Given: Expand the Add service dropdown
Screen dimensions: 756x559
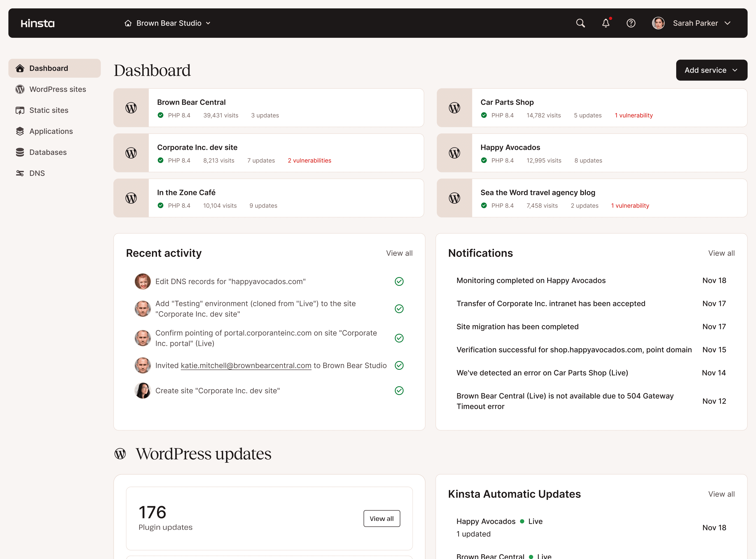Looking at the screenshot, I should [711, 70].
